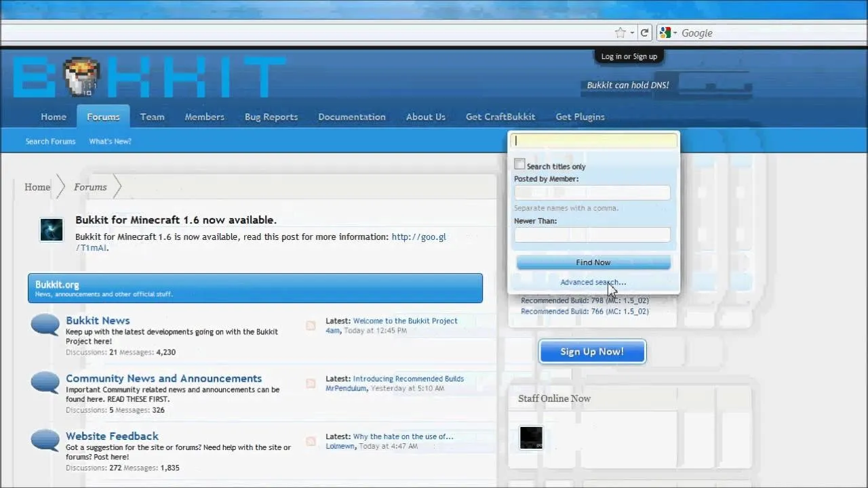Click the announcement avatar icon
The height and width of the screenshot is (488, 868).
(52, 230)
